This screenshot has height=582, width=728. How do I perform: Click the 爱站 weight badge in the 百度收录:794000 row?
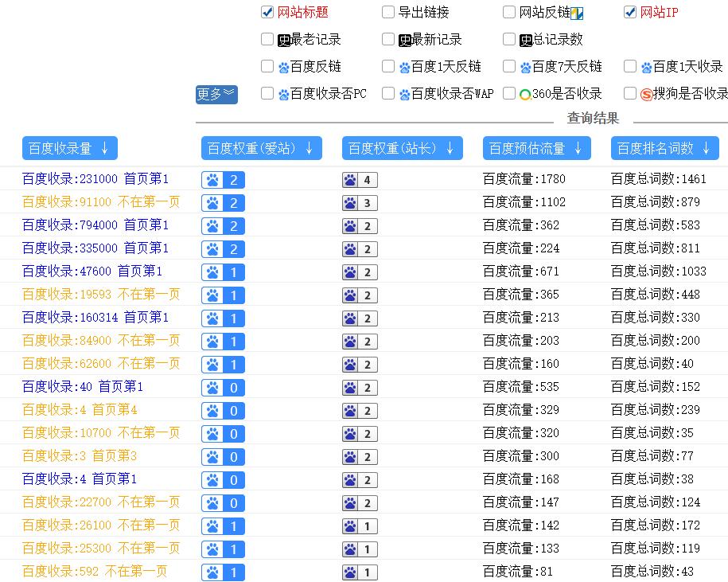click(x=223, y=226)
